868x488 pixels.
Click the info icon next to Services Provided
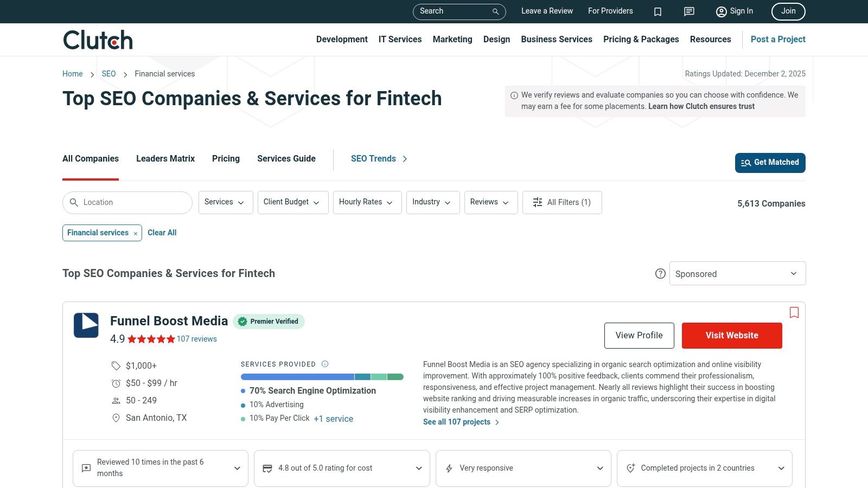pos(325,364)
